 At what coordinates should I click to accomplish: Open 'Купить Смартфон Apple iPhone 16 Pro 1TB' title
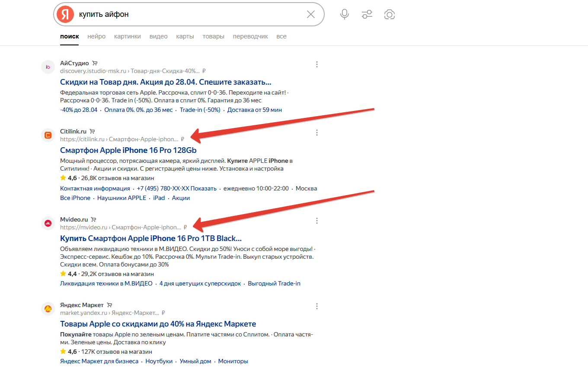pos(151,238)
